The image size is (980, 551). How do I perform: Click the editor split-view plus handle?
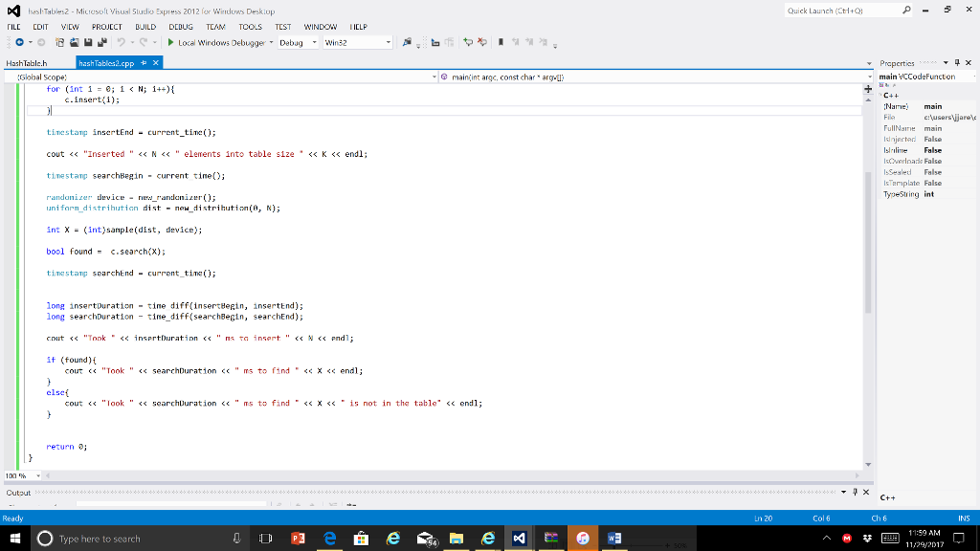tap(868, 89)
